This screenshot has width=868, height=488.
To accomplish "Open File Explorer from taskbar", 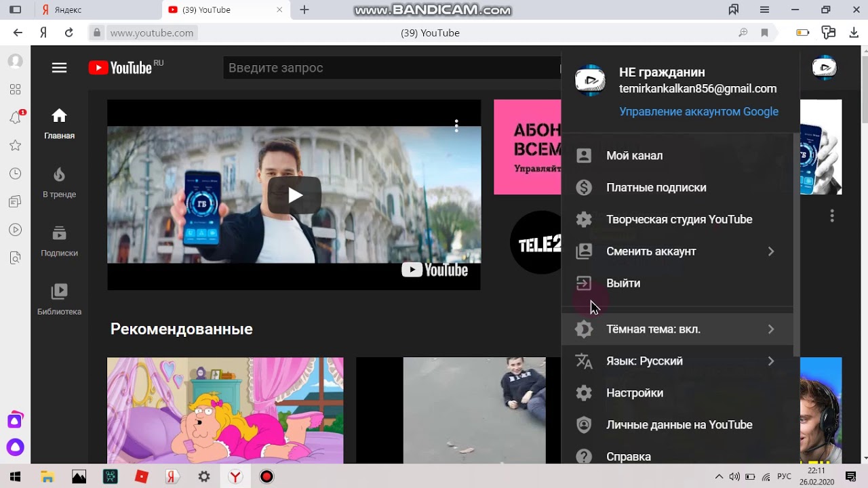I will pyautogui.click(x=47, y=476).
